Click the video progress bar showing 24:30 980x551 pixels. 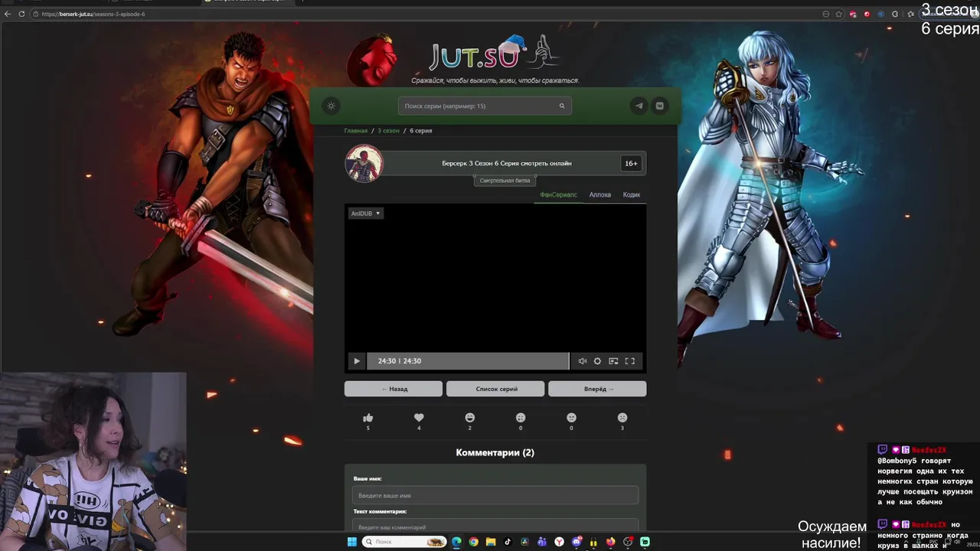(x=468, y=361)
